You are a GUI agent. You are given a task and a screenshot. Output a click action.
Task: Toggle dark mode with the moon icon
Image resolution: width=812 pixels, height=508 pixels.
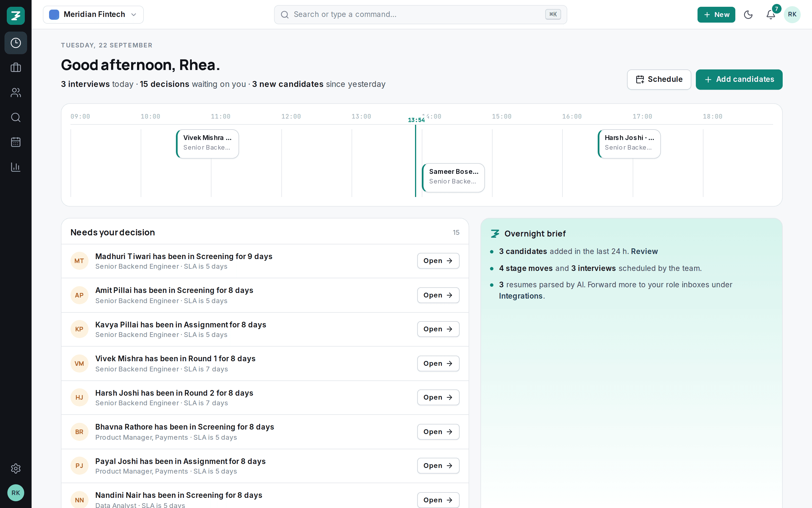pyautogui.click(x=748, y=14)
